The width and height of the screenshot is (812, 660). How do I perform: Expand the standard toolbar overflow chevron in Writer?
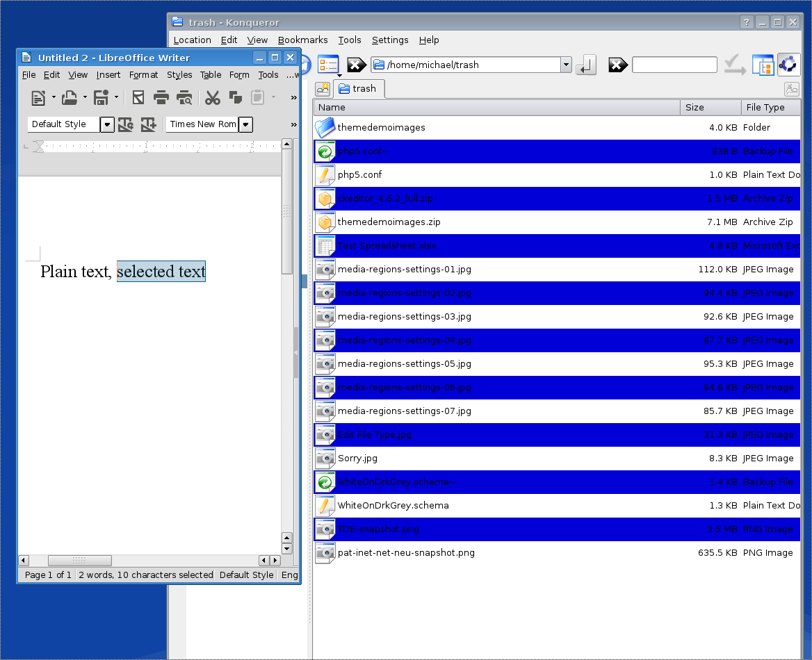(x=293, y=97)
